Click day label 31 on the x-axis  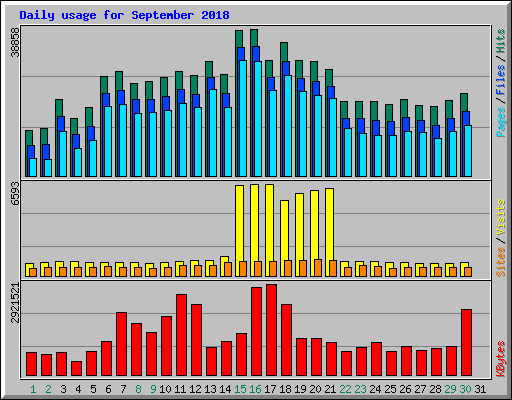[x=480, y=389]
